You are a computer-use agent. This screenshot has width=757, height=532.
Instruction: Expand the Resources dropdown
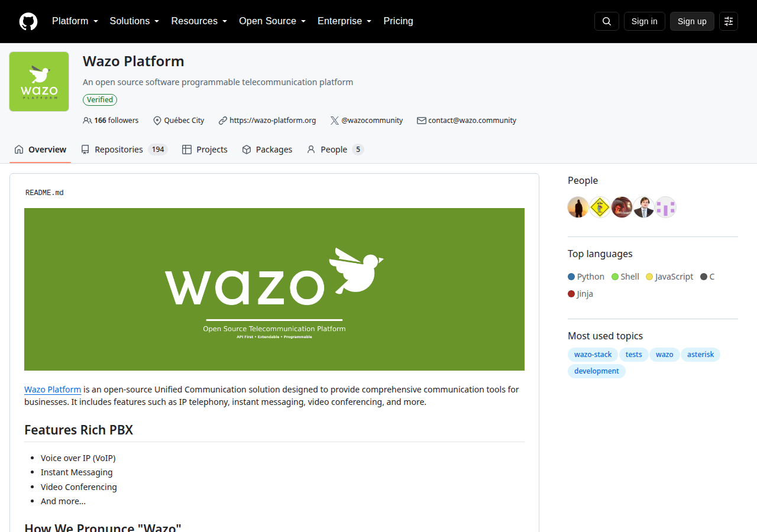point(199,21)
